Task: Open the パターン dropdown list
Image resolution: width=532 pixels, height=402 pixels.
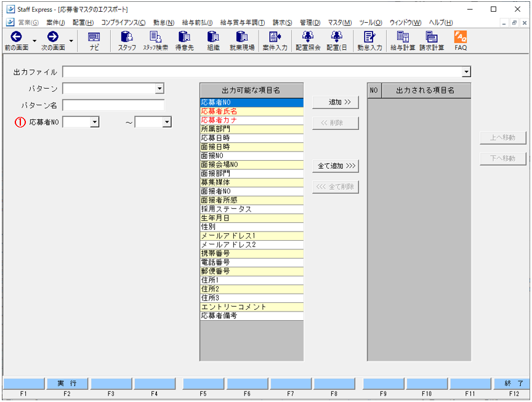Action: (x=159, y=89)
